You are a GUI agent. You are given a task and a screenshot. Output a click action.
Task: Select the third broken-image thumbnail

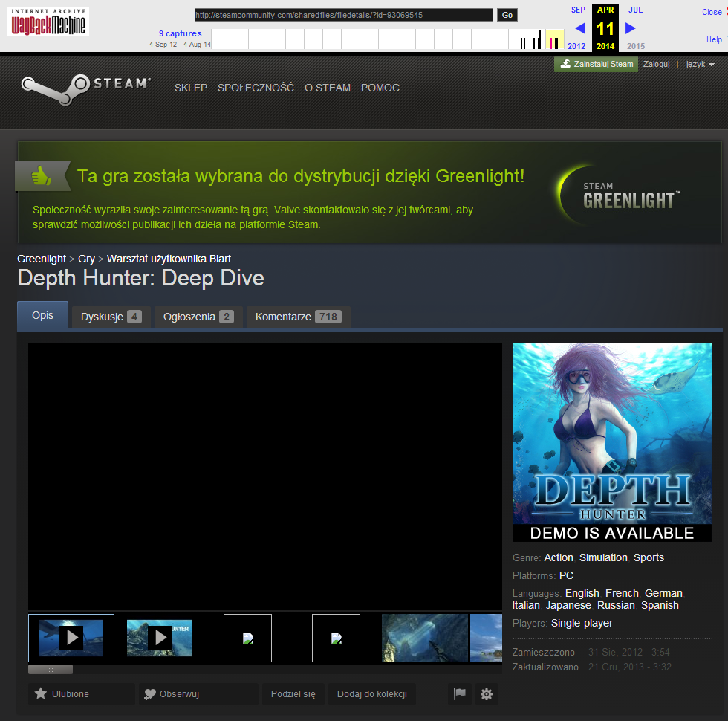click(x=247, y=638)
